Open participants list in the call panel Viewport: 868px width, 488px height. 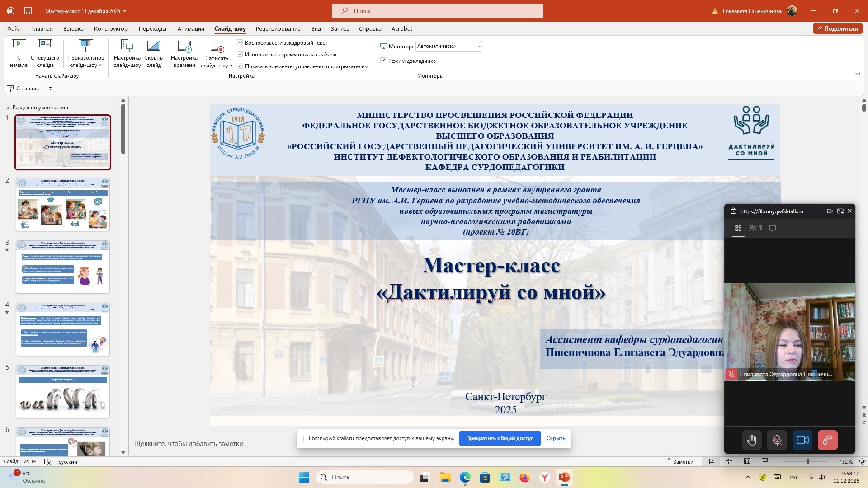click(755, 228)
